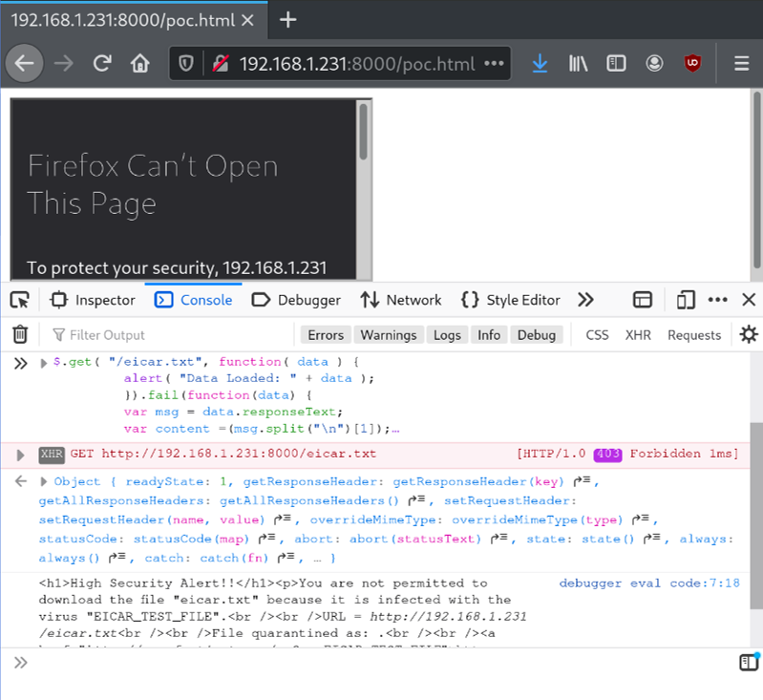Open the Library bookshelf icon
This screenshot has width=763, height=700.
(x=579, y=64)
